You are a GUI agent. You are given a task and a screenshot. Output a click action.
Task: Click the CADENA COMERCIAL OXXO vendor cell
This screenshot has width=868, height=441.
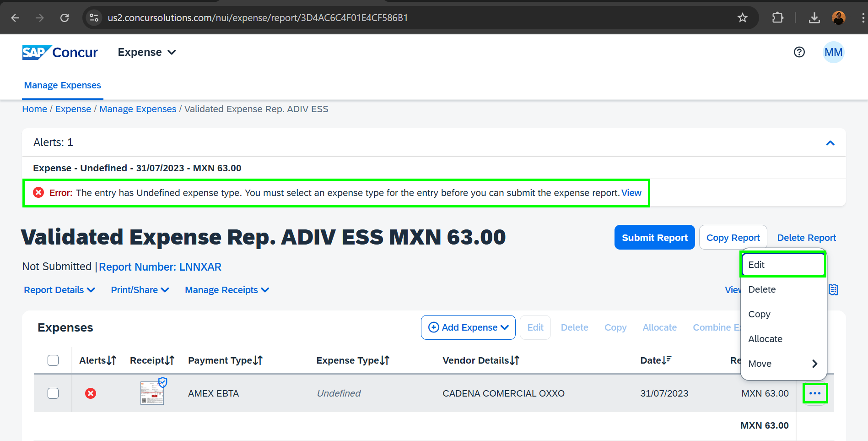(x=503, y=393)
